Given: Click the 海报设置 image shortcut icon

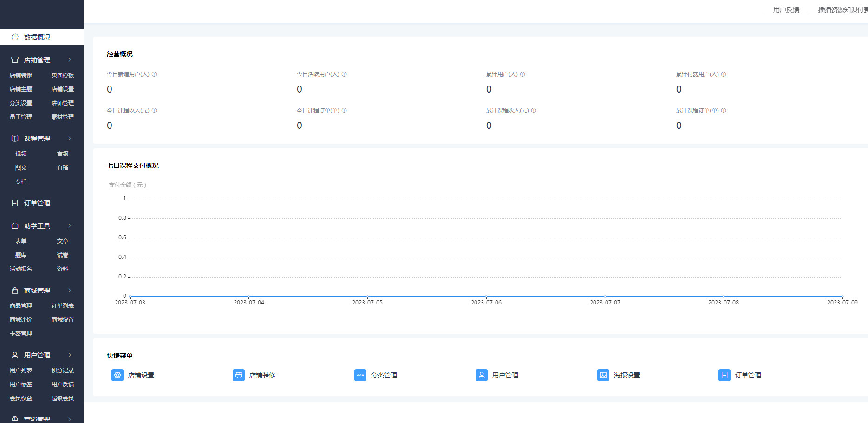Looking at the screenshot, I should click(603, 375).
